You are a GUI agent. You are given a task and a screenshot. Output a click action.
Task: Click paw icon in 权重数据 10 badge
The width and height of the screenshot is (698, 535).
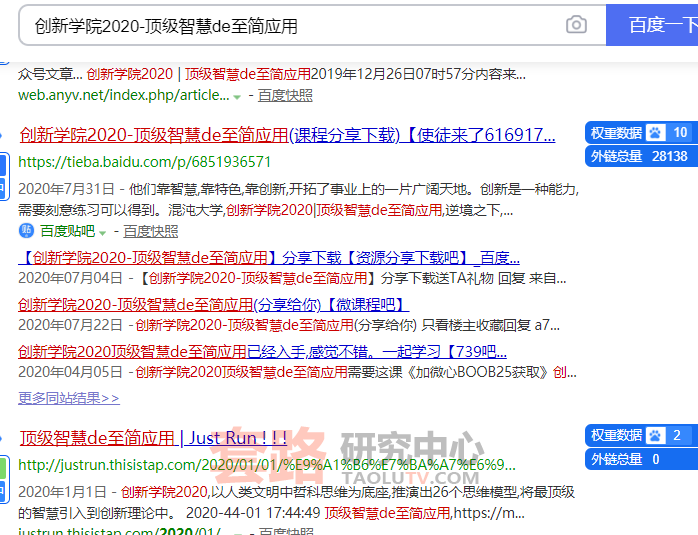(x=655, y=132)
